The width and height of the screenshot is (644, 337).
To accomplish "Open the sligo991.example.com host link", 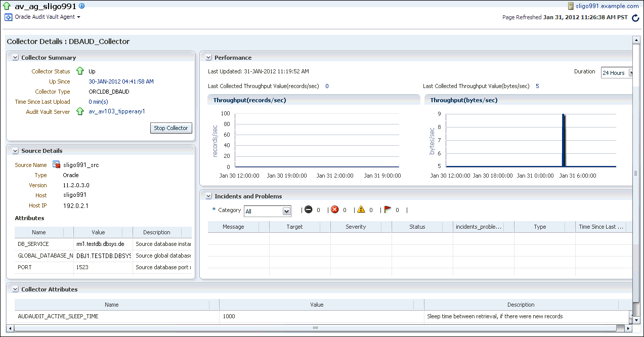I will pos(608,6).
